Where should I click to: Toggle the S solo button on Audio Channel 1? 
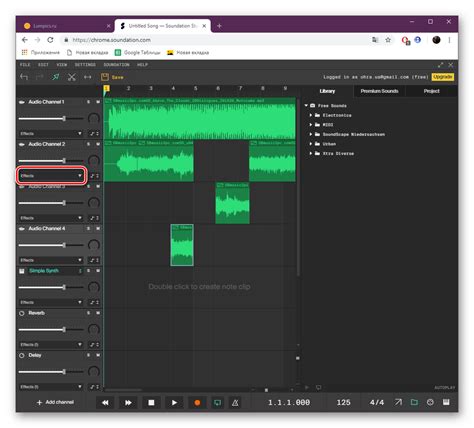[88, 102]
